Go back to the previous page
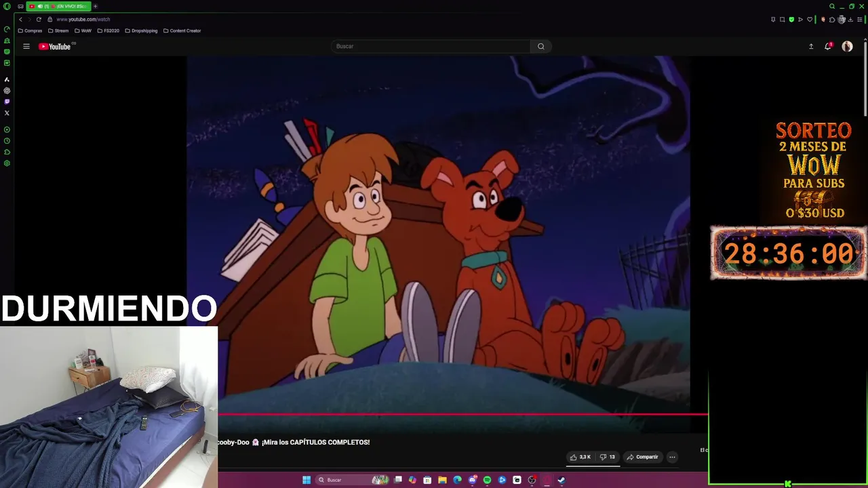 click(x=20, y=19)
